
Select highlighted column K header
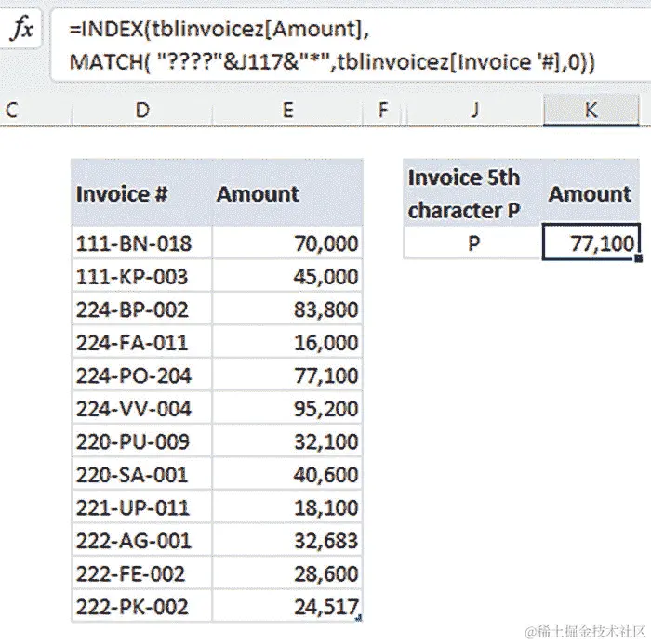click(591, 110)
